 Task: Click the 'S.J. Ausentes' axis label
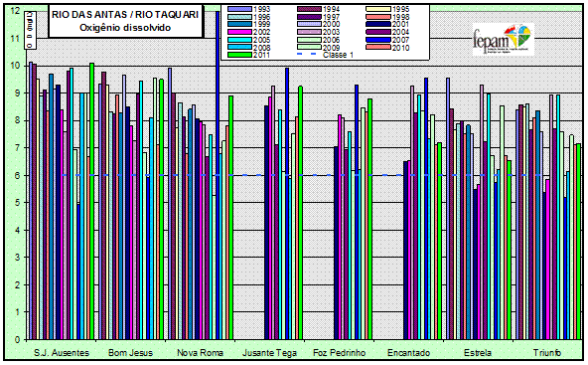(62, 353)
